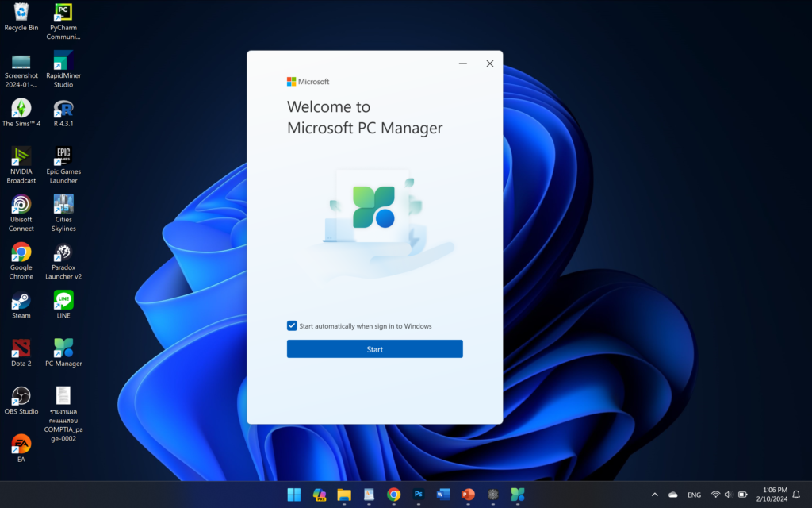Select the R 4.3.1 desktop shortcut
812x508 pixels.
[x=63, y=113]
